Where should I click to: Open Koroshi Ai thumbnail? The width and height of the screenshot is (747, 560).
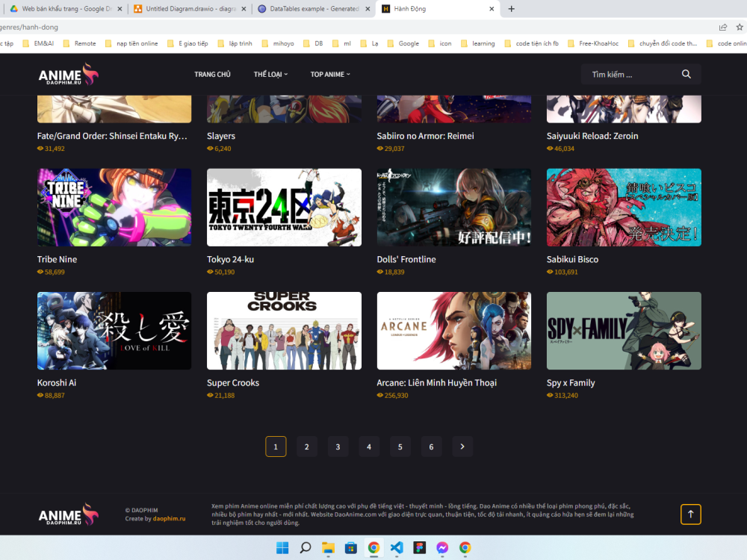point(114,331)
